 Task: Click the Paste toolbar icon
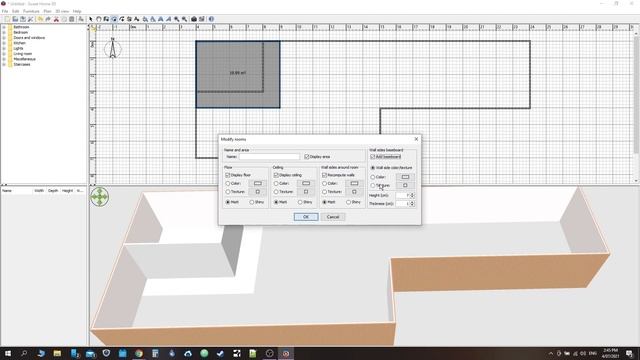coord(72,19)
